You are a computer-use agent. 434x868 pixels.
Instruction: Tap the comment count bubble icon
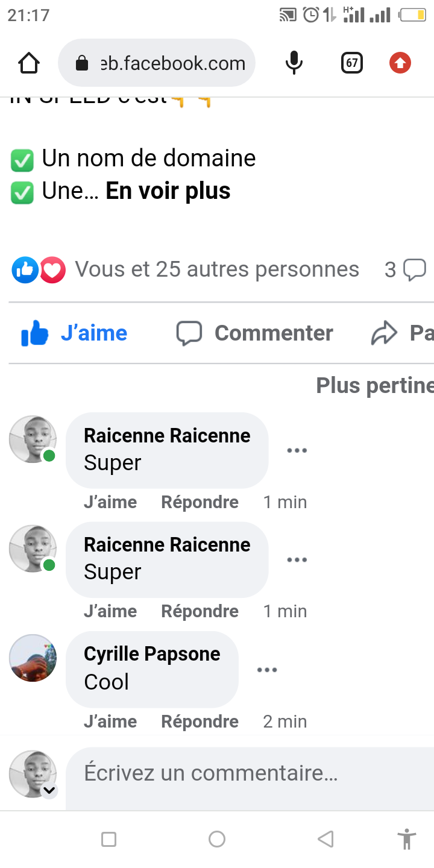tap(414, 269)
